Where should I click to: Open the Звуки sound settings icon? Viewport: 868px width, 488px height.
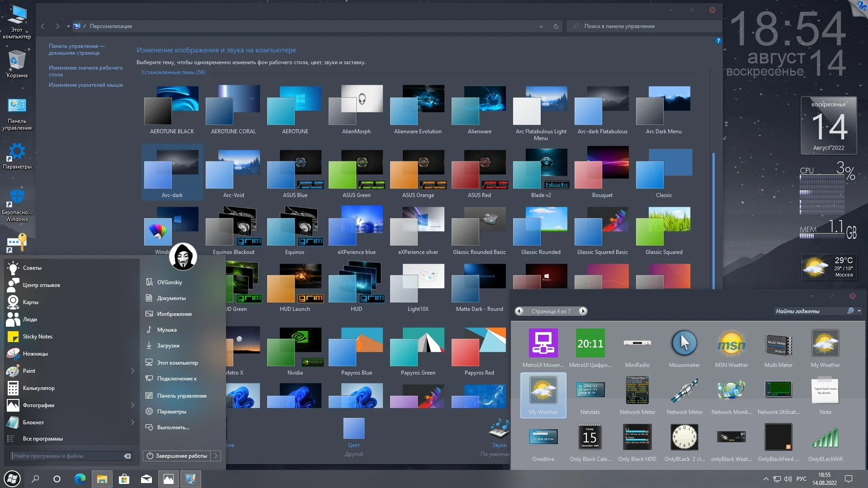click(499, 429)
